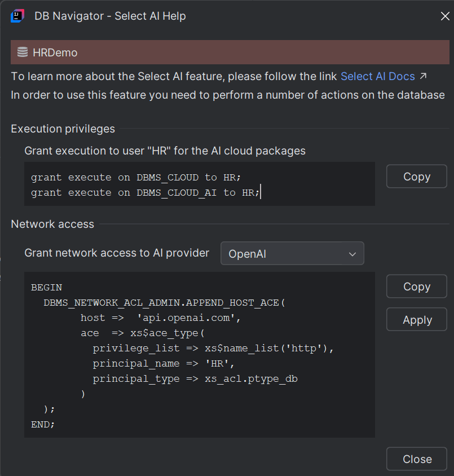Open the Select AI Docs link
The width and height of the screenshot is (454, 476).
pyautogui.click(x=377, y=76)
